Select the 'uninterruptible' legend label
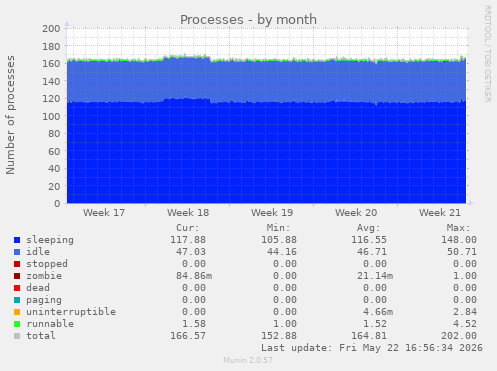This screenshot has height=371, width=497. (x=71, y=312)
